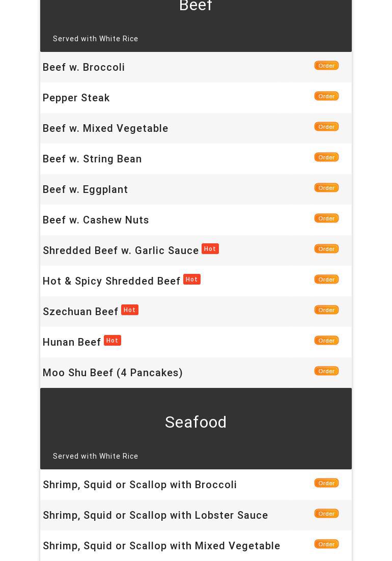Order the Pepper Steak
The height and width of the screenshot is (561, 392).
tap(326, 96)
